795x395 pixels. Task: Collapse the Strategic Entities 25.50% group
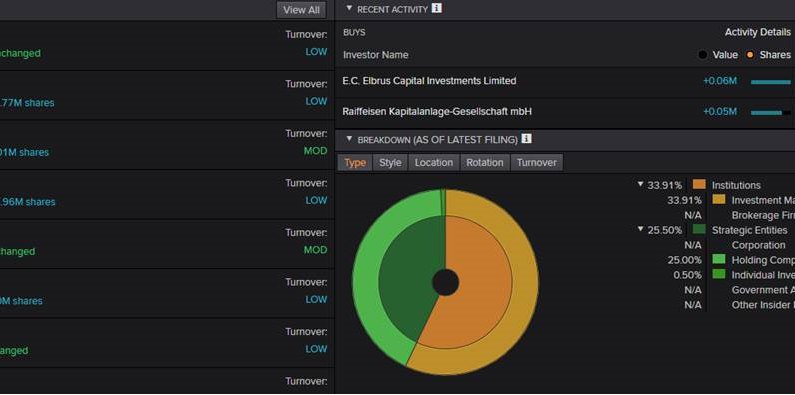click(641, 230)
